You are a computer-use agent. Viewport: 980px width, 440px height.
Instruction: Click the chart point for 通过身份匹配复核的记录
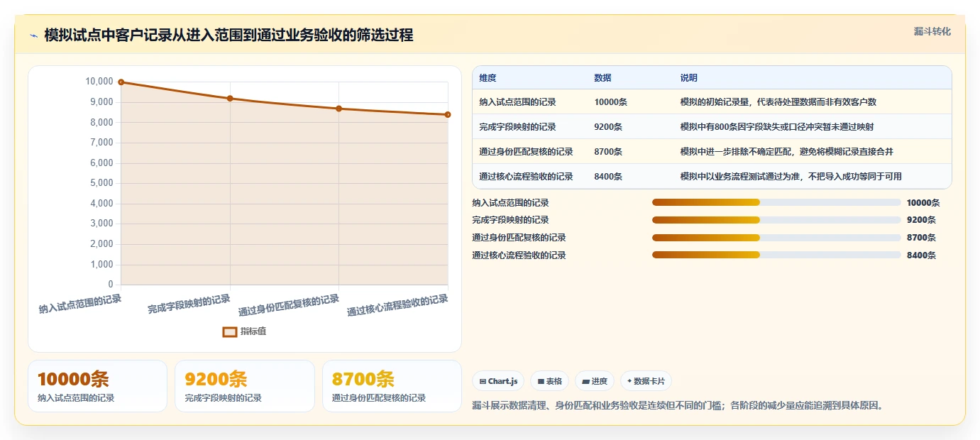[x=338, y=109]
